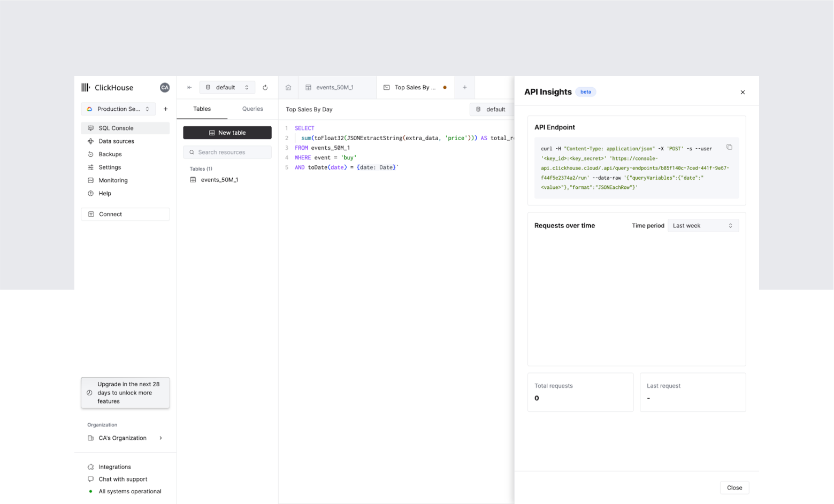This screenshot has height=504, width=834.
Task: Open the Monitoring page in the sidebar
Action: 113,181
